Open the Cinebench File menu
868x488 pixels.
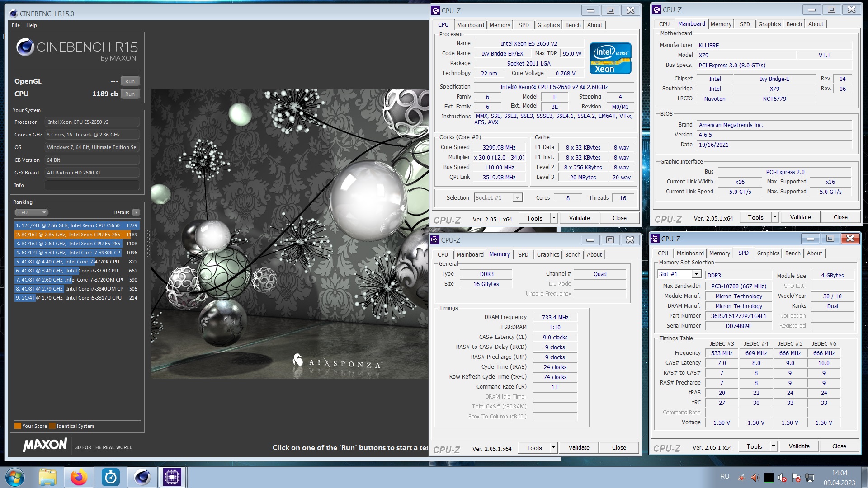[x=16, y=25]
